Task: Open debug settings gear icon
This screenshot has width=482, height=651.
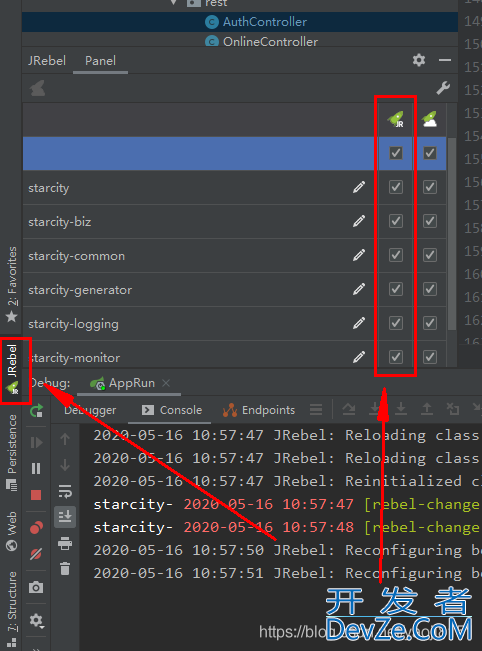Action: coord(36,621)
